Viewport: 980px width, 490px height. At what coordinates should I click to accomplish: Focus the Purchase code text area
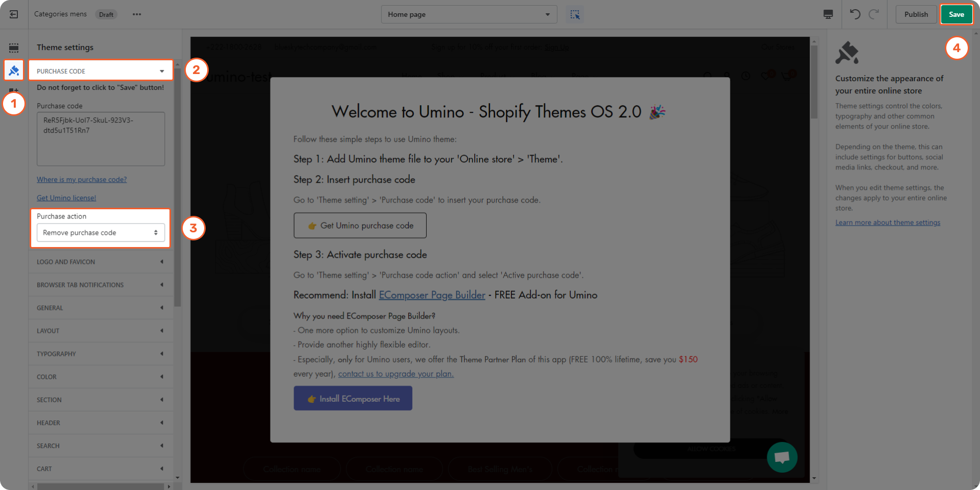pos(101,139)
